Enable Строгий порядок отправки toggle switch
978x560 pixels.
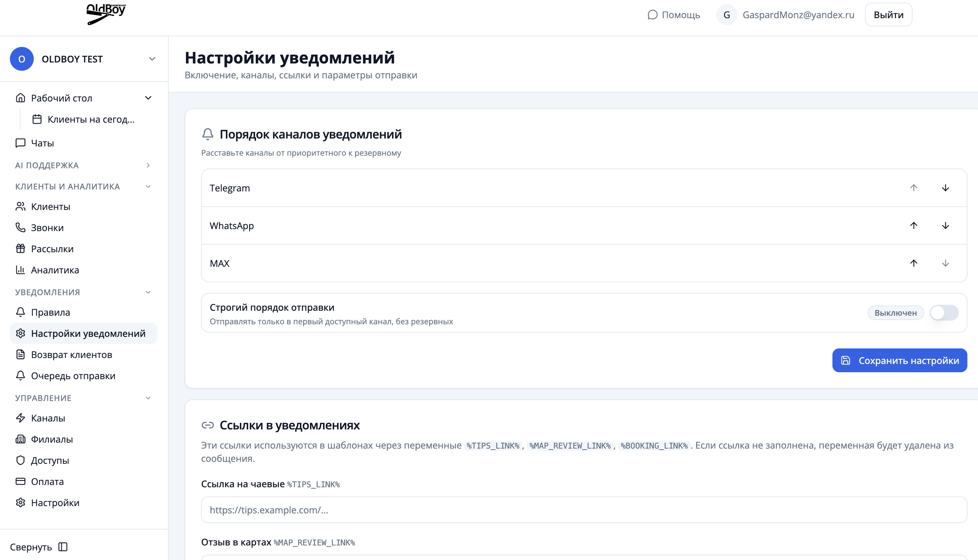(x=944, y=313)
